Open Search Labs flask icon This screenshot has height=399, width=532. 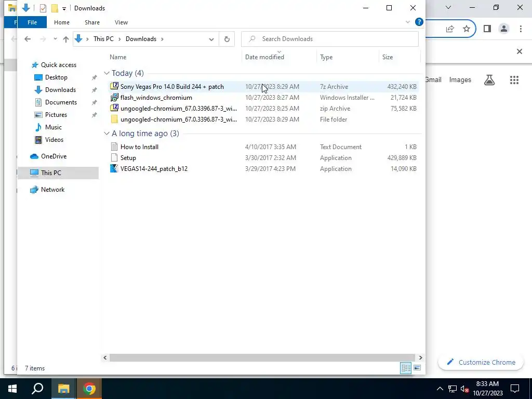click(x=489, y=79)
